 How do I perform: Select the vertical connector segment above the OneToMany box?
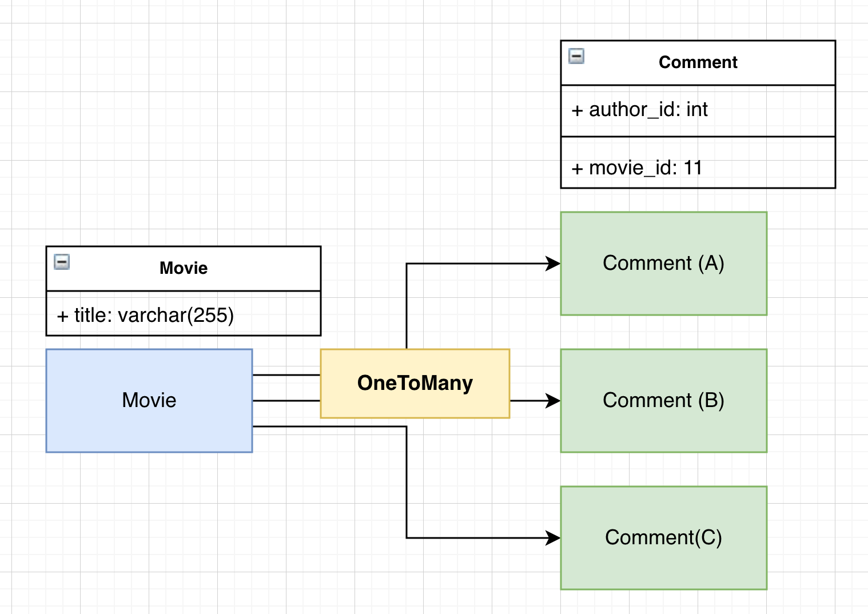[407, 306]
